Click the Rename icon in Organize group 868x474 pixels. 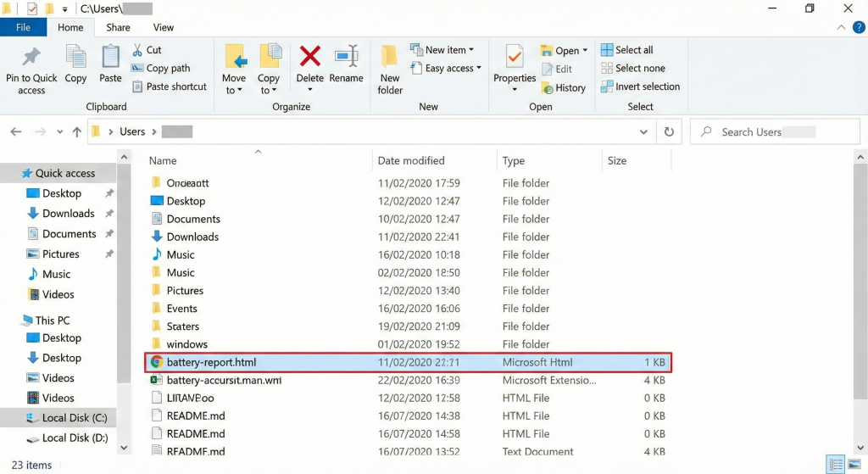click(346, 58)
